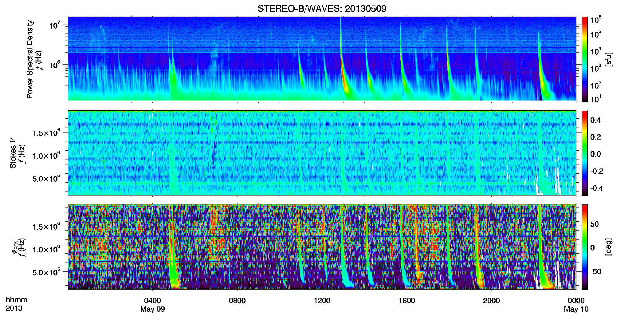Click the 1600 time axis tick label

(407, 300)
